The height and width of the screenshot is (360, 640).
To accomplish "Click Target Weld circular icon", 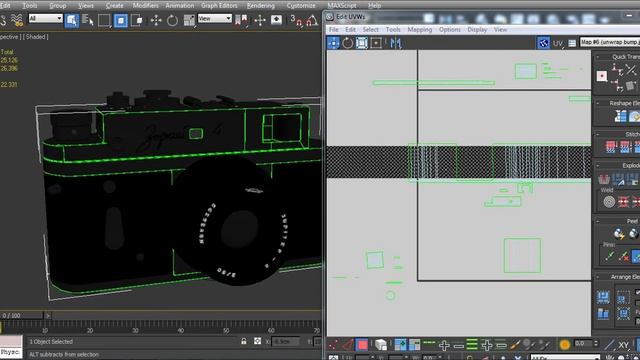I will point(609,202).
